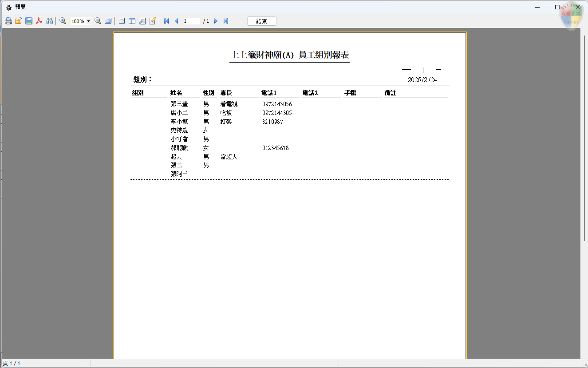Open a report file using the folder icon
The height and width of the screenshot is (368, 588).
18,20
